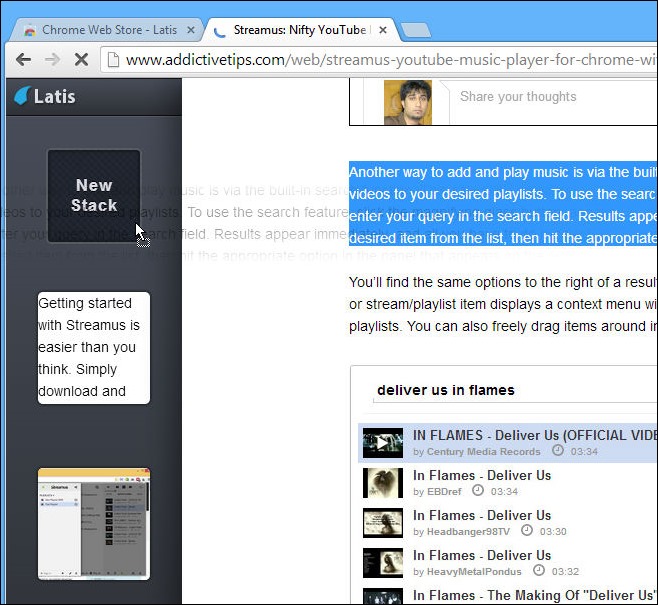Click the Forward navigation arrow
Image resolution: width=658 pixels, height=605 pixels.
click(52, 60)
